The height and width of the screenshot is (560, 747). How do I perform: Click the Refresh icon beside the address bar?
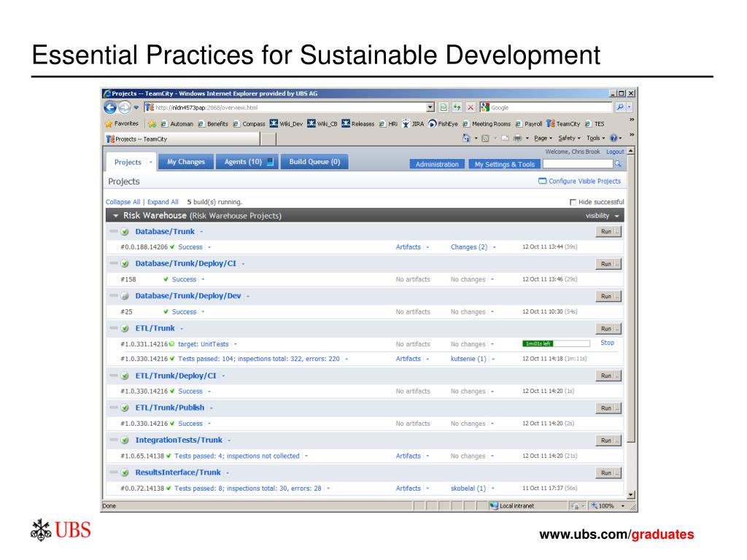[x=457, y=107]
